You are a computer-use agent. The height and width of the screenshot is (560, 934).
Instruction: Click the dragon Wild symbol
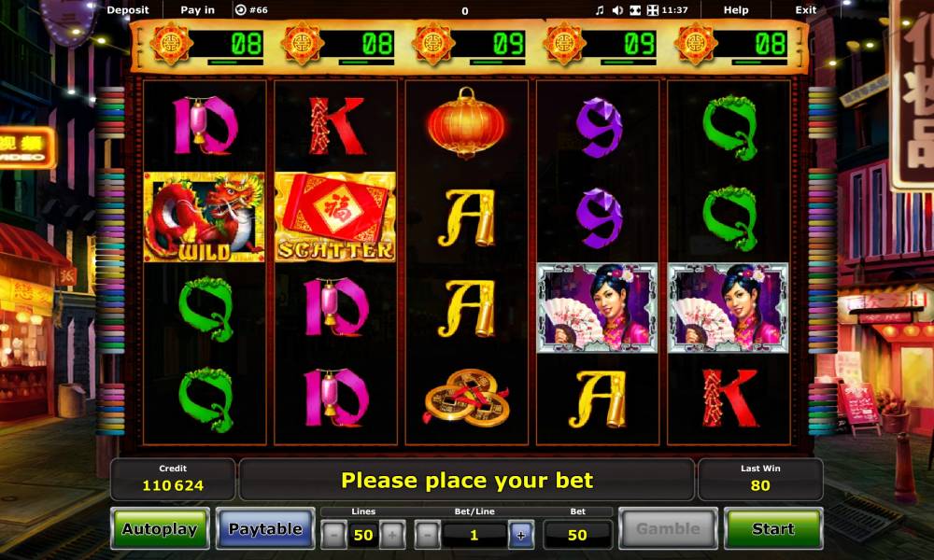pyautogui.click(x=204, y=217)
